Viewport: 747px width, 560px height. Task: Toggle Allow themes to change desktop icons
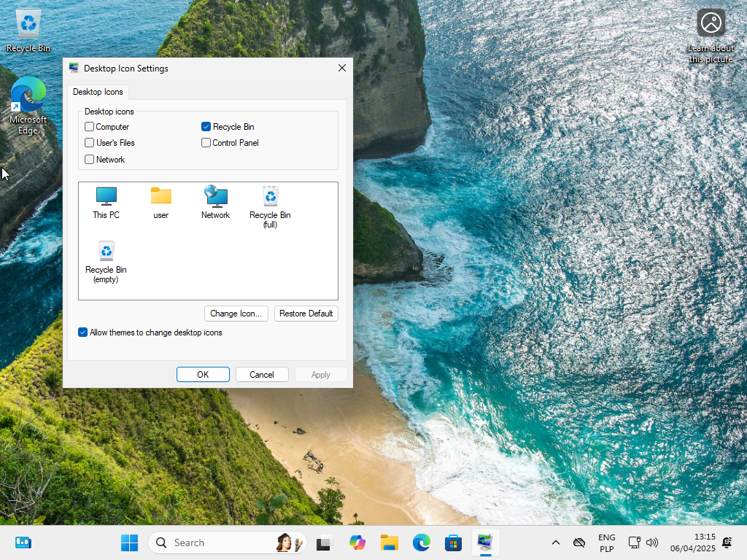(83, 332)
